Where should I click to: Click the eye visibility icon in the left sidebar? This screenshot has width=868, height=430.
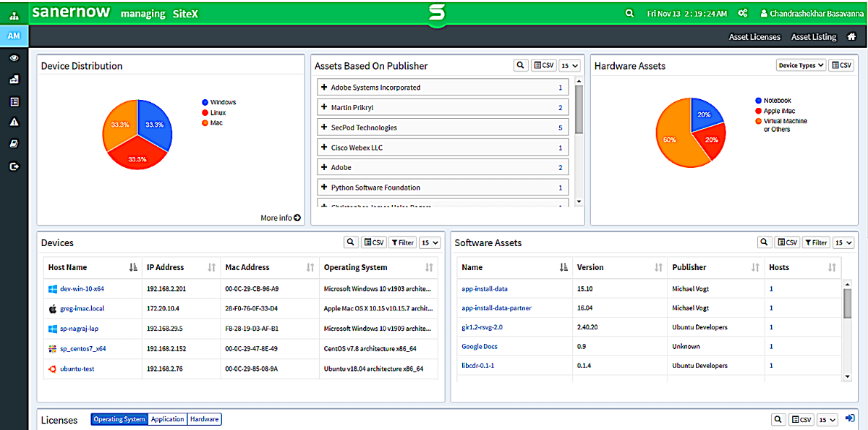14,58
